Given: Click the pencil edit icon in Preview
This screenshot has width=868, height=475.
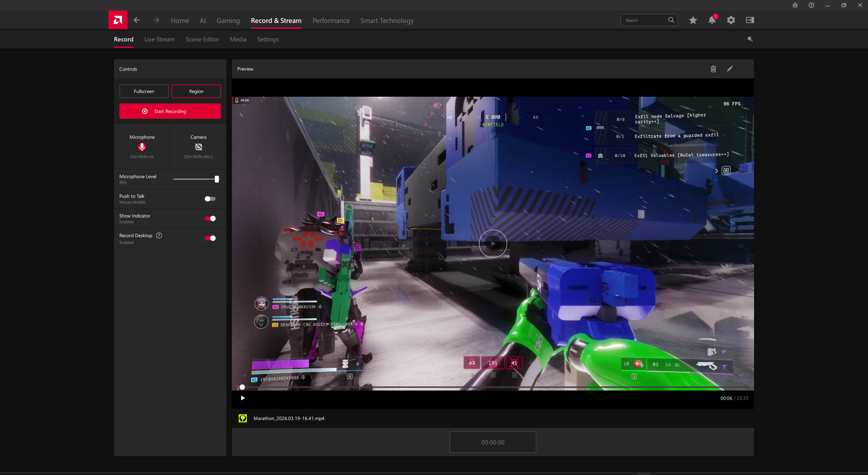Looking at the screenshot, I should pyautogui.click(x=730, y=69).
